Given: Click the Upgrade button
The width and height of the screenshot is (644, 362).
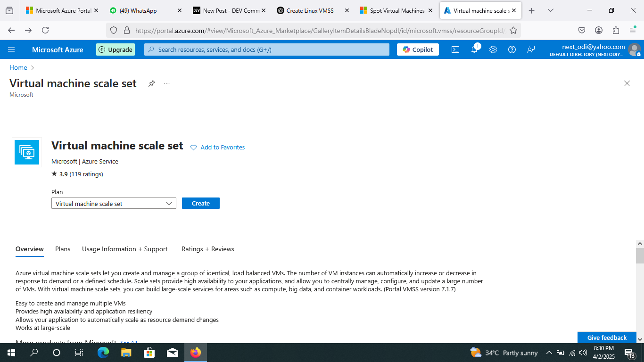Looking at the screenshot, I should click(x=116, y=49).
